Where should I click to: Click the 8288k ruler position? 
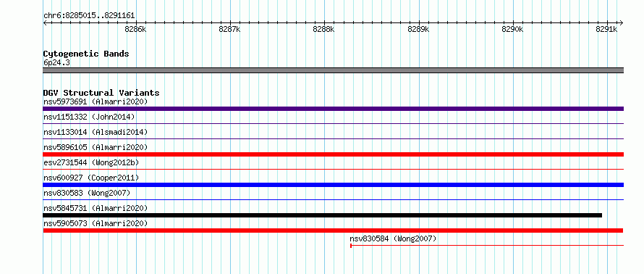324,29
